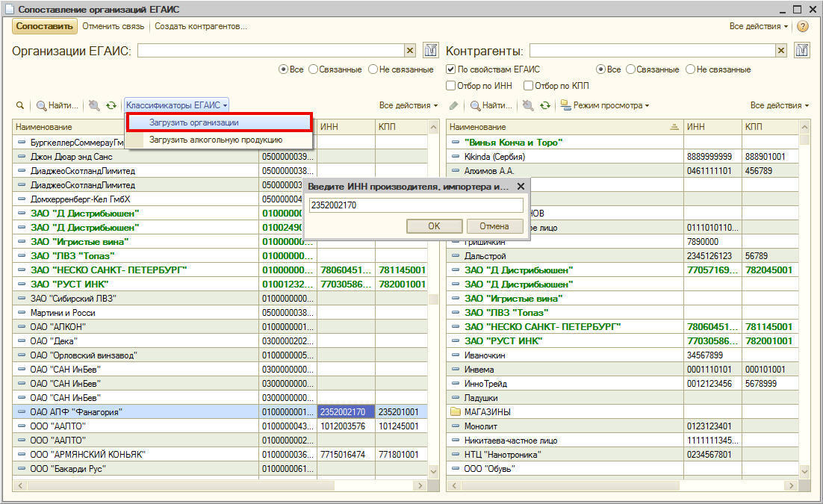The width and height of the screenshot is (823, 504).
Task: Click row icon of Мартини и Росси
Action: click(x=22, y=312)
